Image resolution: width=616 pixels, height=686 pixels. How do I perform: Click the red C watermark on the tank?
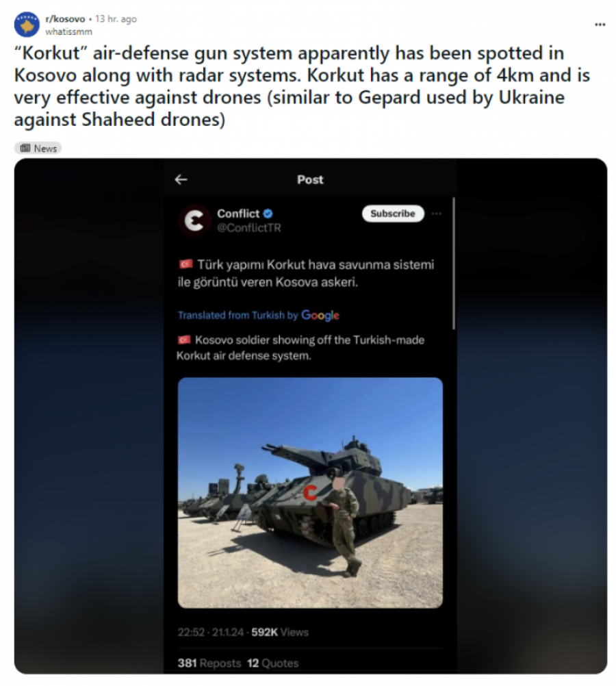pyautogui.click(x=310, y=492)
